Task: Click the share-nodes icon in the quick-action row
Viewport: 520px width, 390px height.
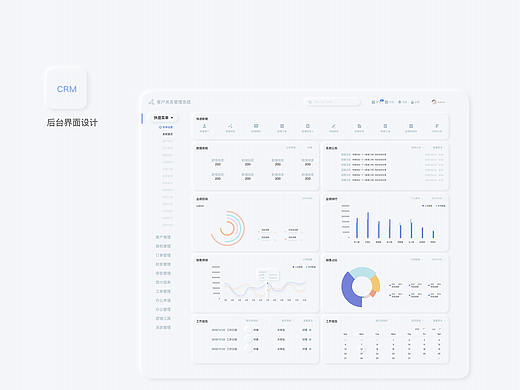Action: pos(230,126)
